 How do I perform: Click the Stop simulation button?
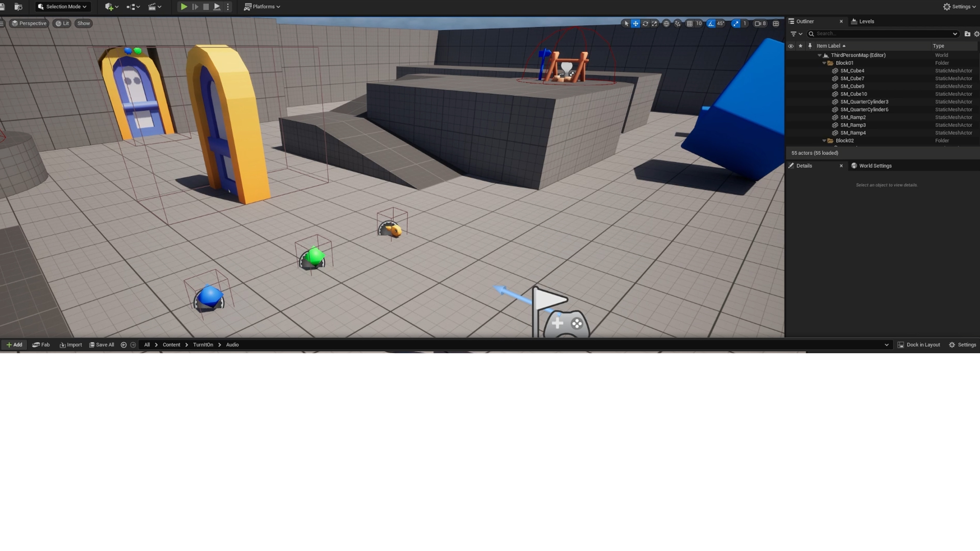click(206, 7)
